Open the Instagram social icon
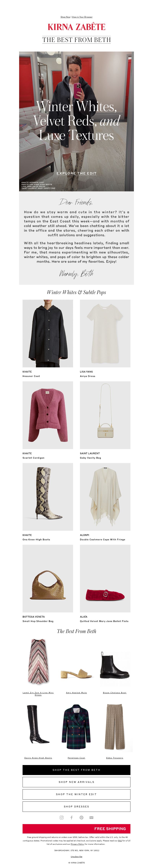The height and width of the screenshot is (868, 153). (62, 817)
